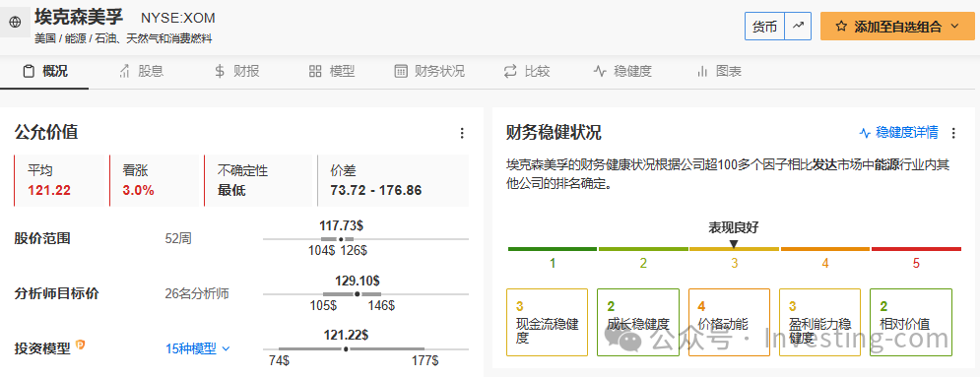This screenshot has width=980, height=377.
Task: Expand the 15种模型 dropdown
Action: pos(198,348)
